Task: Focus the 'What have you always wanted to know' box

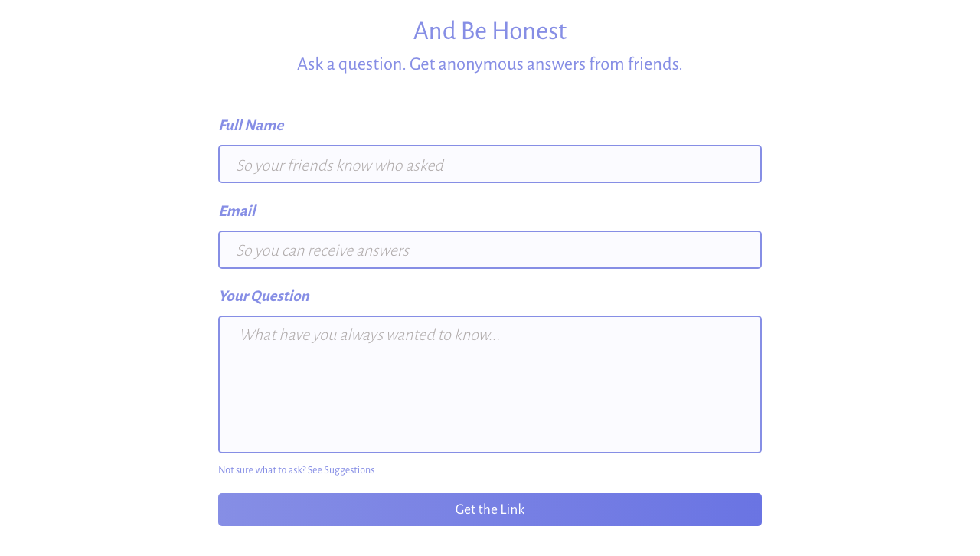Action: pos(490,383)
